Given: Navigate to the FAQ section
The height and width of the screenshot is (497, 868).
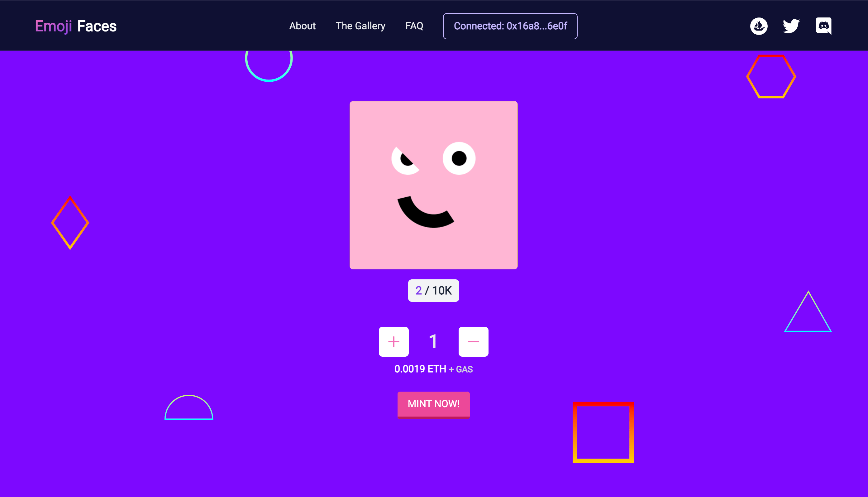Looking at the screenshot, I should tap(414, 26).
